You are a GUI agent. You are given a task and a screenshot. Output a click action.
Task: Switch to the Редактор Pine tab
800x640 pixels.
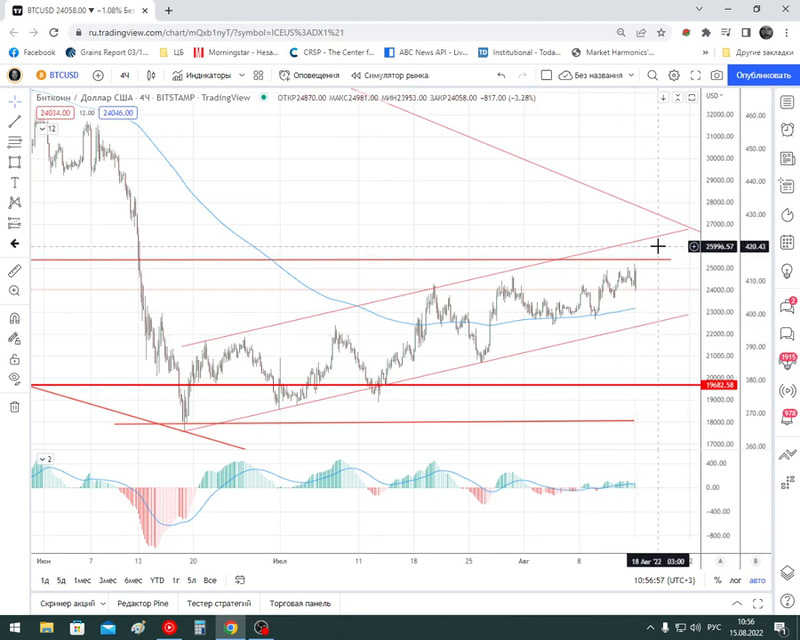point(143,604)
